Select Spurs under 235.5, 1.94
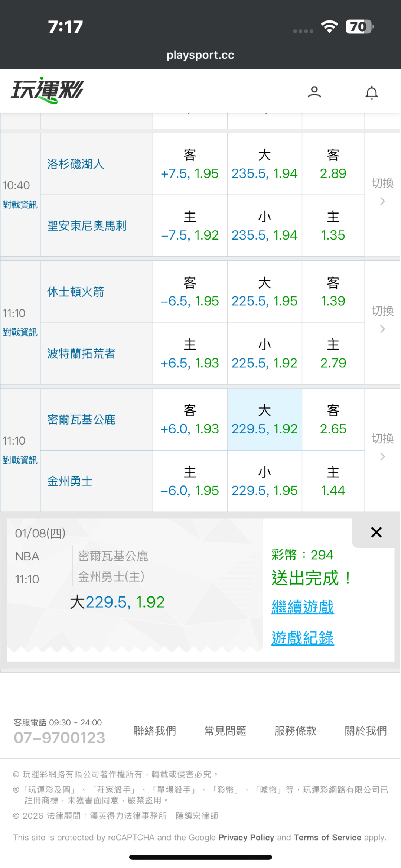This screenshot has height=868, width=401. 264,226
